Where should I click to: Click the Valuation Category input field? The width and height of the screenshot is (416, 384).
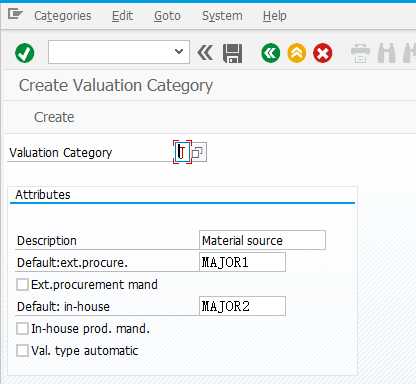coord(182,152)
